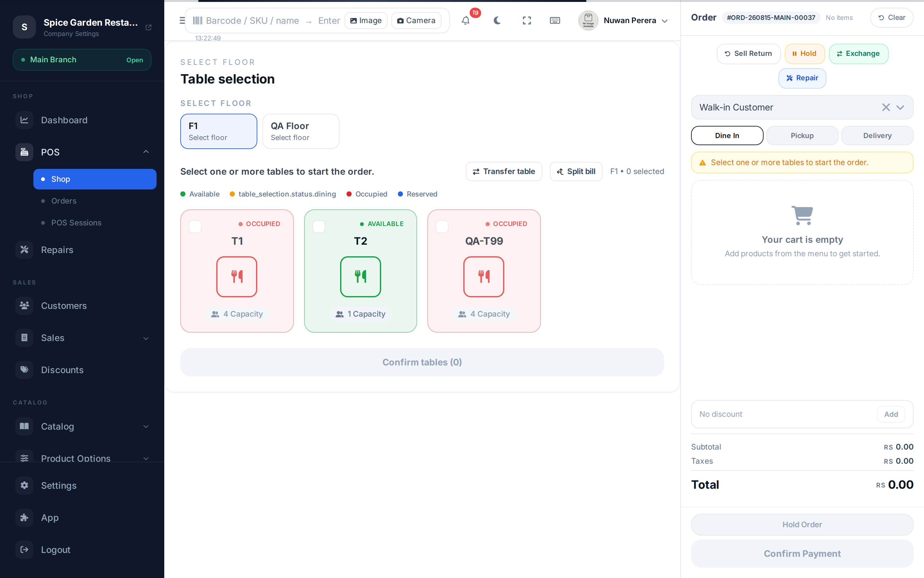
Task: Open the Walk-in Customer dropdown arrow
Action: (x=900, y=108)
